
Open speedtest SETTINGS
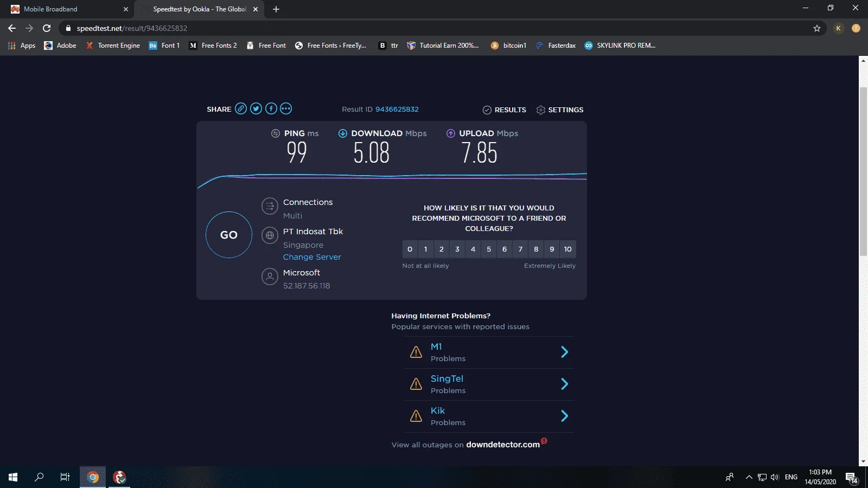coord(560,110)
